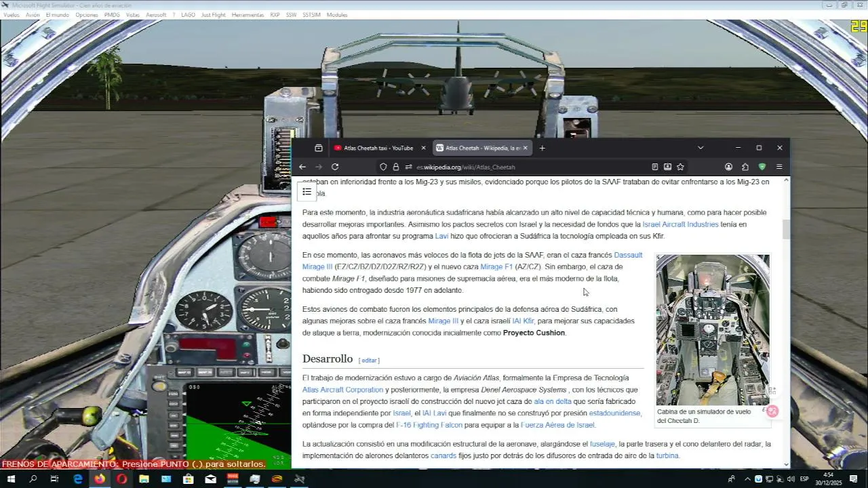Open File Explorer from the taskbar
The width and height of the screenshot is (868, 488).
(144, 479)
